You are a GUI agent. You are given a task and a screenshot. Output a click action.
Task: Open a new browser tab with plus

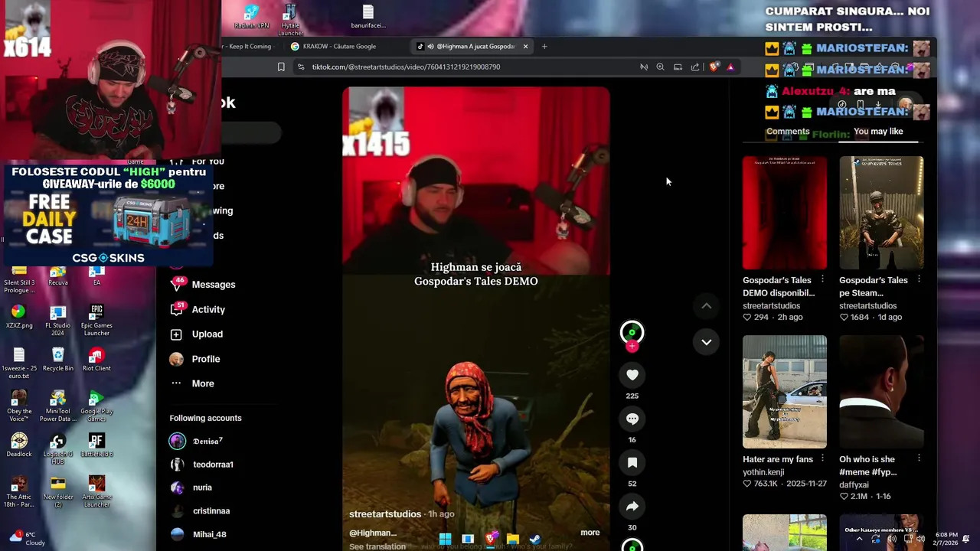point(544,47)
